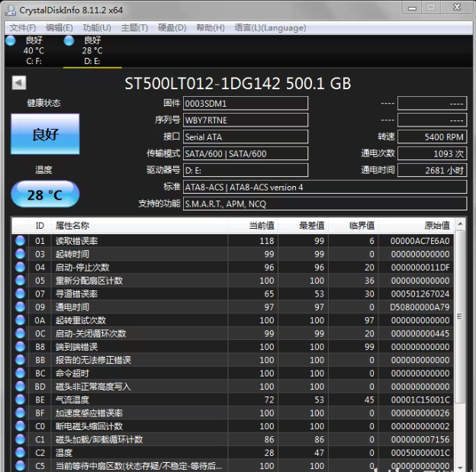
Task: Click the 原始值 column header
Action: pyautogui.click(x=416, y=226)
